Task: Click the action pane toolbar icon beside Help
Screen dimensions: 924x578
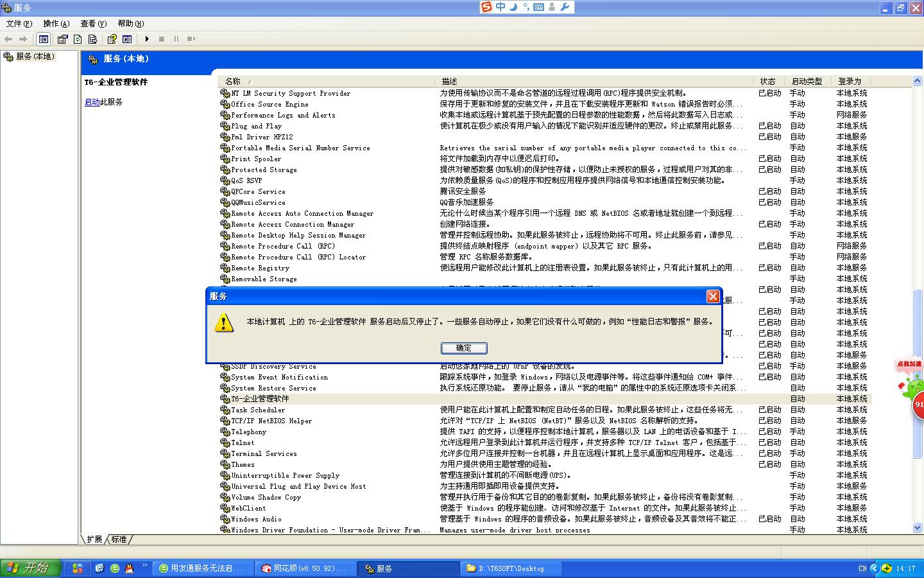Action: click(127, 39)
